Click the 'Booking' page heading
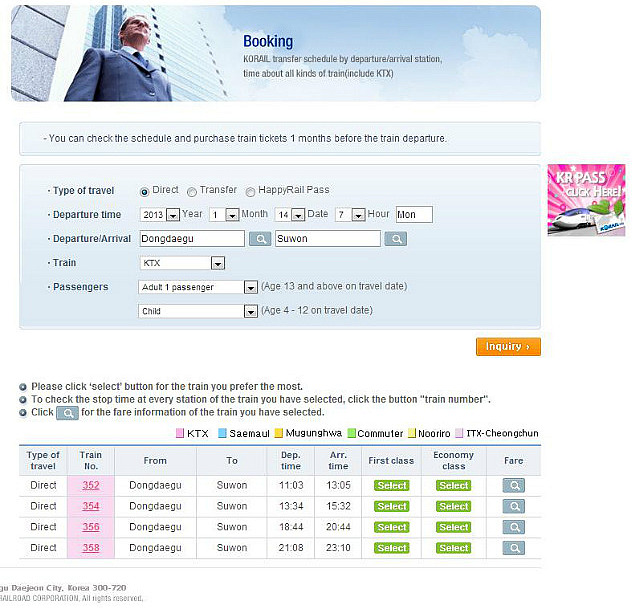Image resolution: width=640 pixels, height=608 pixels. (268, 42)
